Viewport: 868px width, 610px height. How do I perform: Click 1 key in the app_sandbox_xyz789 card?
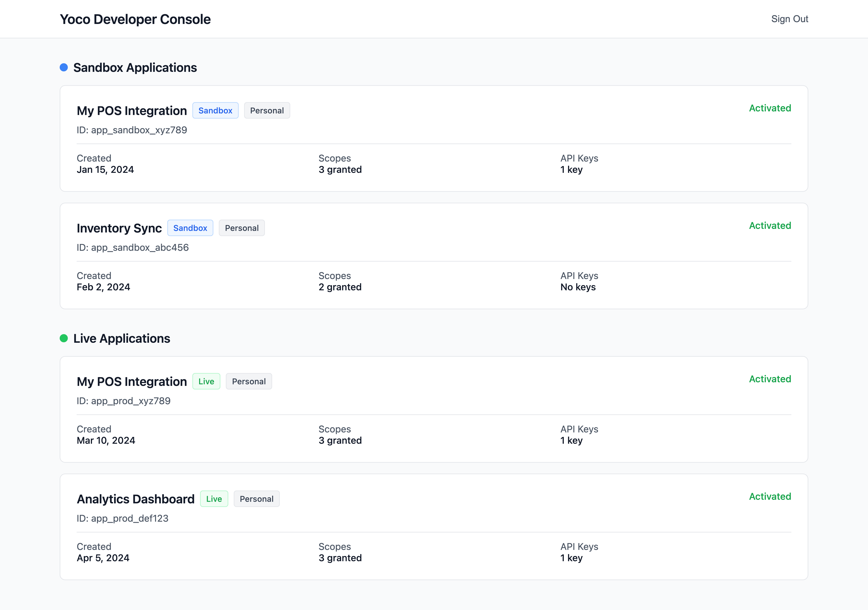[x=571, y=170]
